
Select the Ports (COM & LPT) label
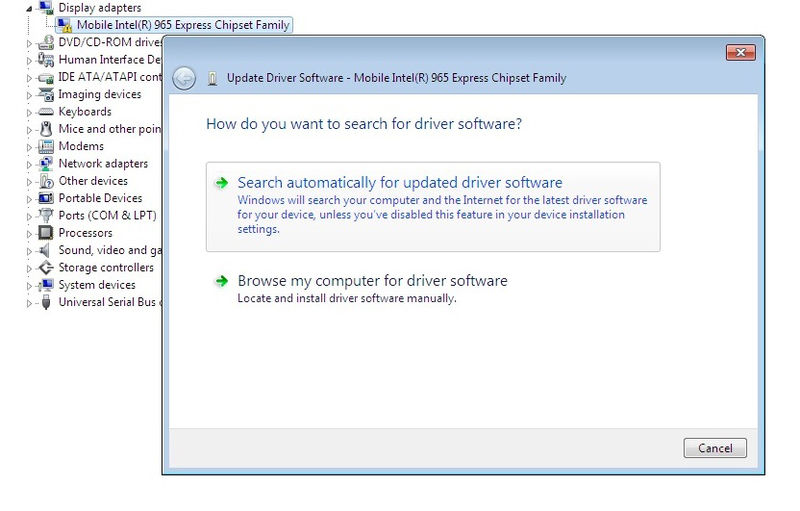tap(107, 215)
